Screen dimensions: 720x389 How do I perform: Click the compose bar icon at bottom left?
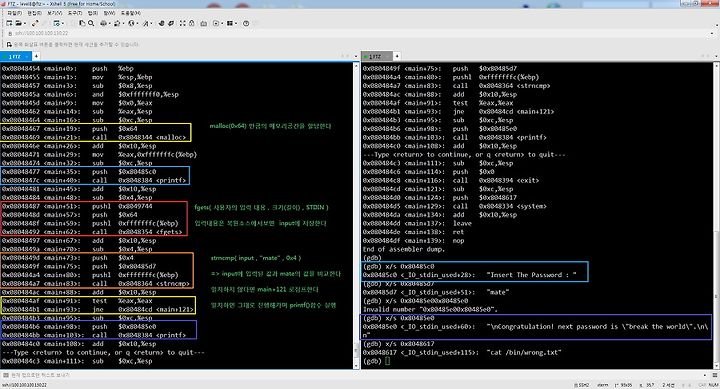(x=6, y=375)
